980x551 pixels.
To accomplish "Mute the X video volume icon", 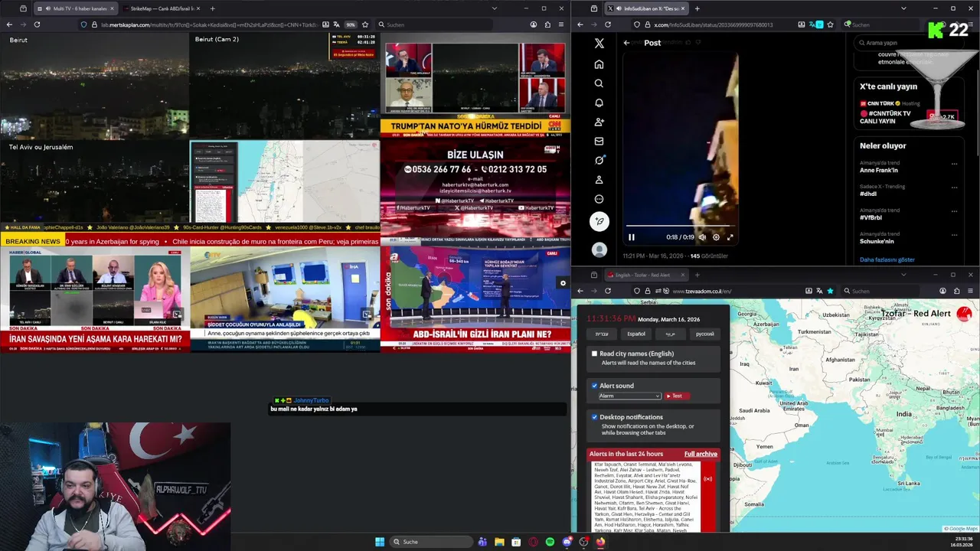I will (702, 237).
